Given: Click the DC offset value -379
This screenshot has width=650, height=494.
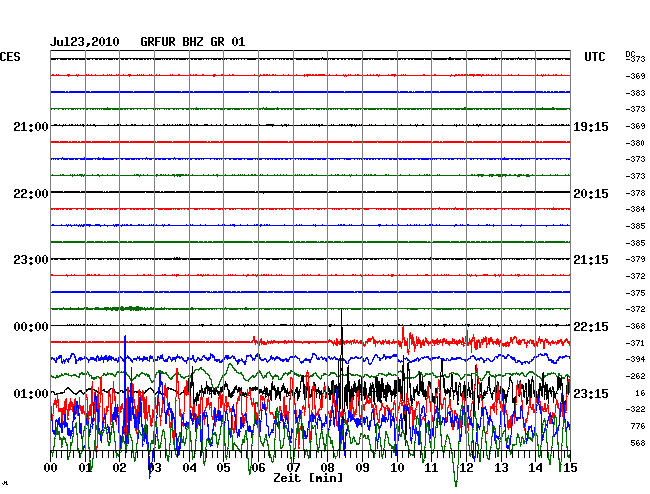Looking at the screenshot, I should [x=635, y=259].
